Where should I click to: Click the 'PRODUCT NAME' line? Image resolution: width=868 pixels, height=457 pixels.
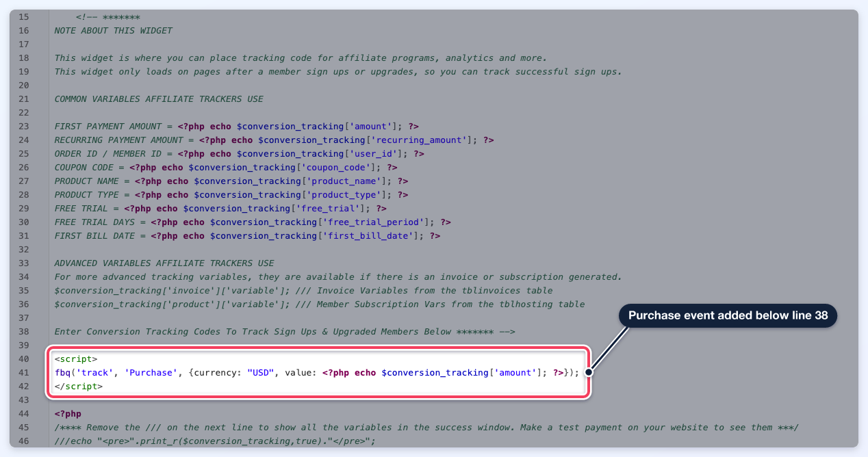pyautogui.click(x=231, y=181)
